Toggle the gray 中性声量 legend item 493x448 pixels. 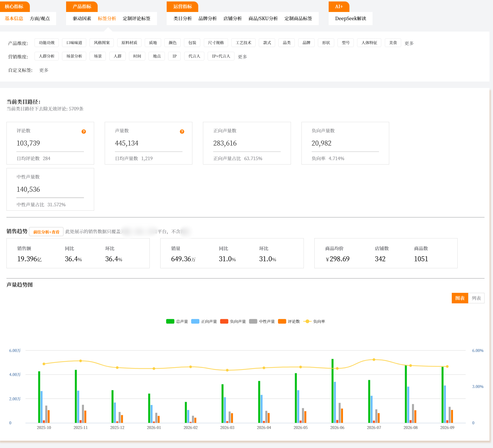point(262,321)
